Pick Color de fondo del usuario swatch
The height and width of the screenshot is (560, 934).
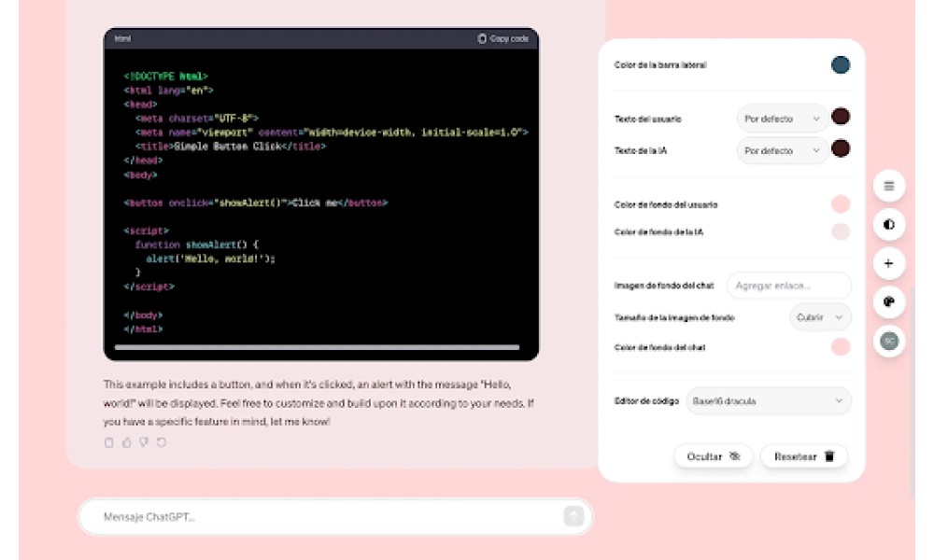click(x=841, y=204)
